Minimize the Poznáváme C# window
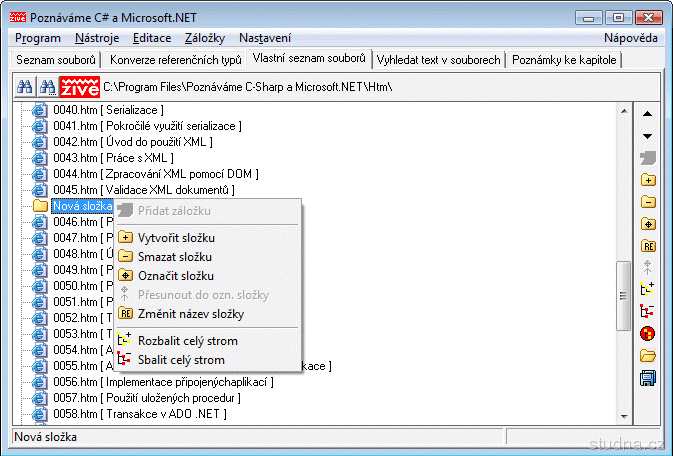This screenshot has width=673, height=456. coord(588,18)
